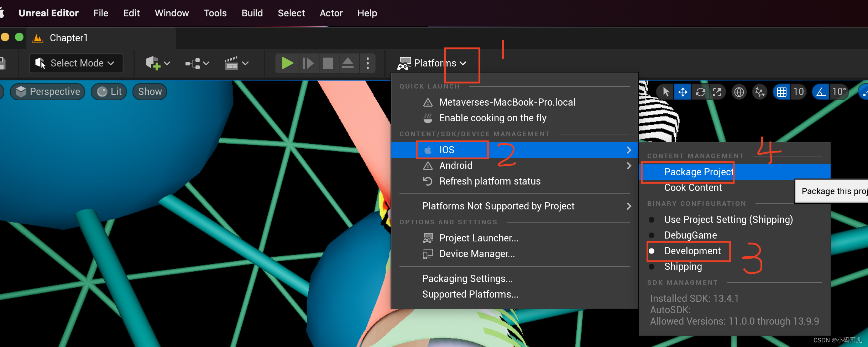Select DebugGame binary configuration
The height and width of the screenshot is (347, 868).
735,235
